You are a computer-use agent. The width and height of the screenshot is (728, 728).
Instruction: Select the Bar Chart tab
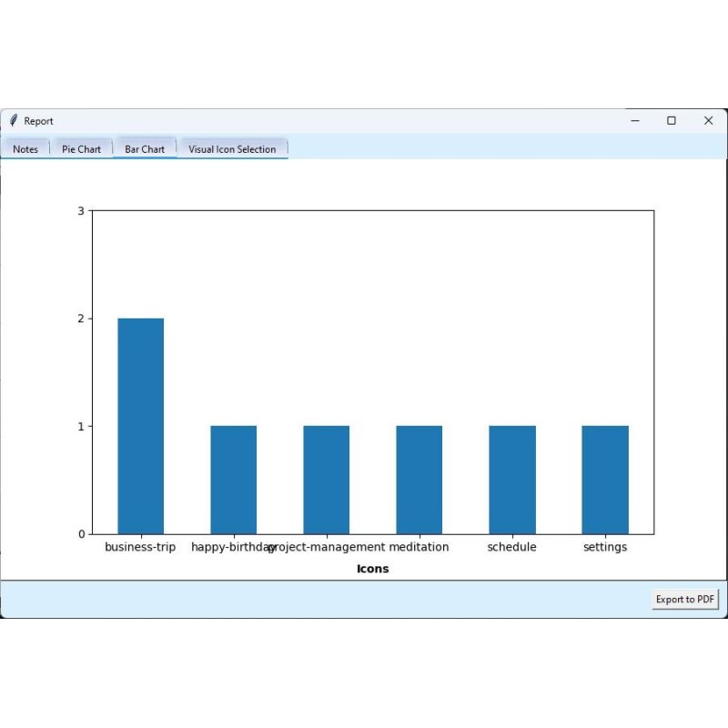pyautogui.click(x=145, y=148)
